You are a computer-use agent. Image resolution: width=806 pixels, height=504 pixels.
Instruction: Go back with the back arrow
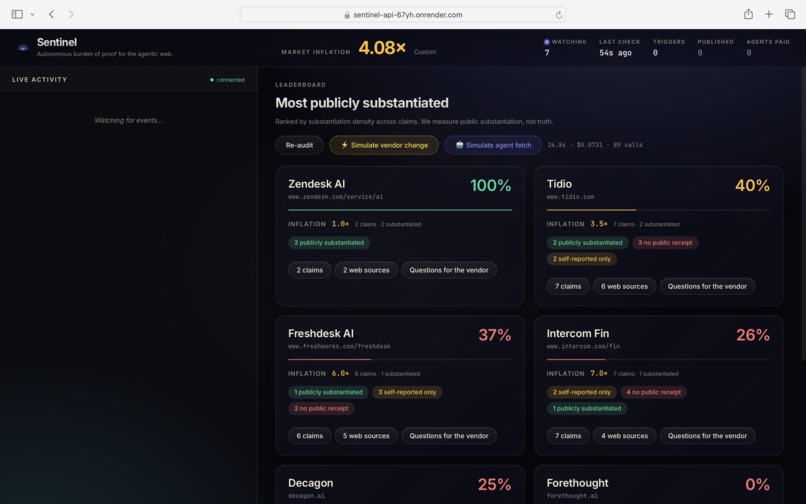tap(51, 14)
